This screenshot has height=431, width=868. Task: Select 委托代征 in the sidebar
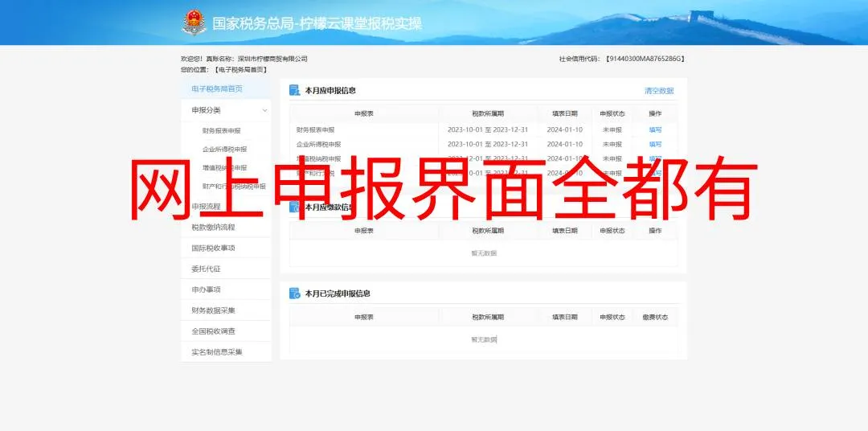206,269
